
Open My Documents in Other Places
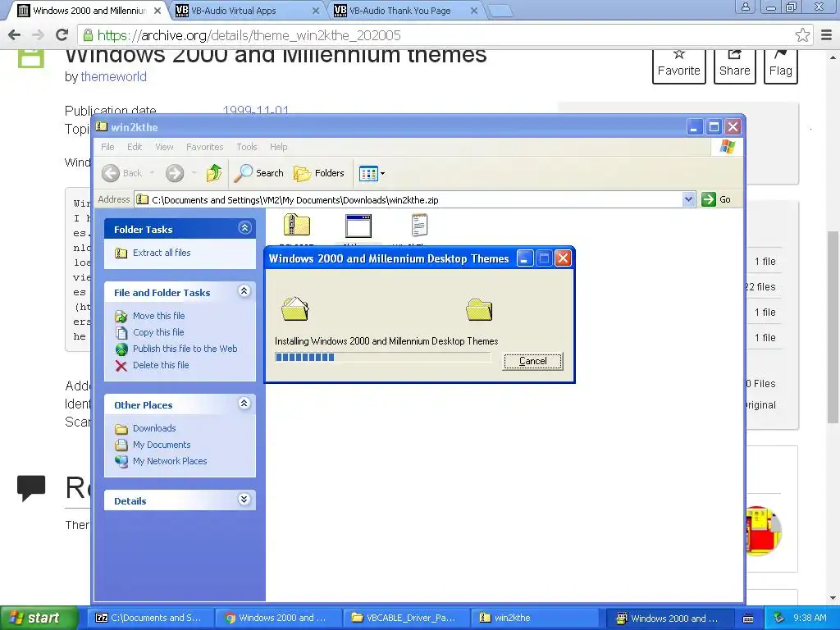[x=162, y=445]
